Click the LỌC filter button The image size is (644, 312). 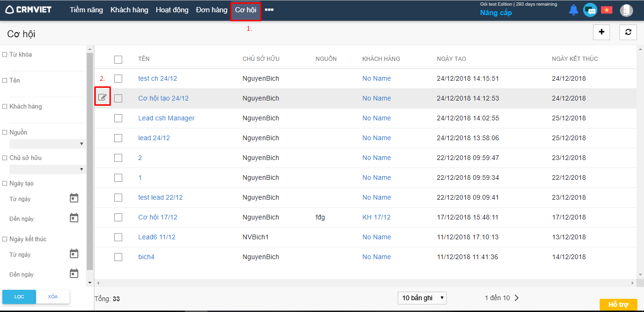(x=19, y=296)
